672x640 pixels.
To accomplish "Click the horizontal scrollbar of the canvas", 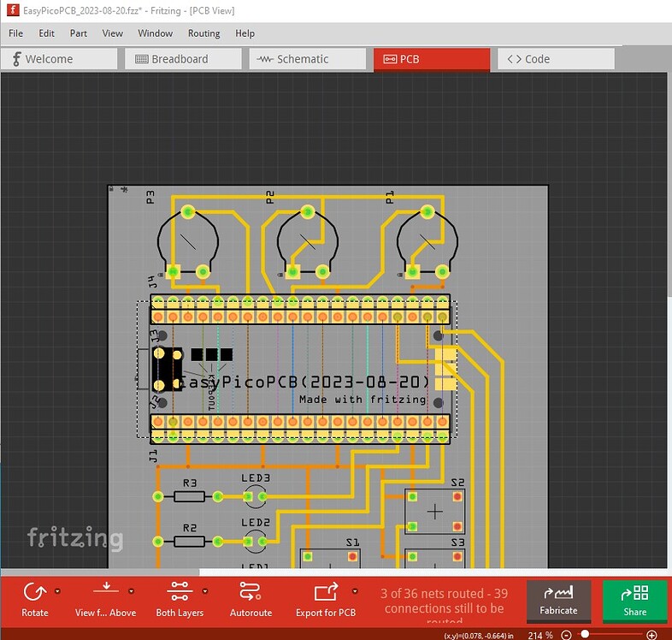I will (x=99, y=572).
